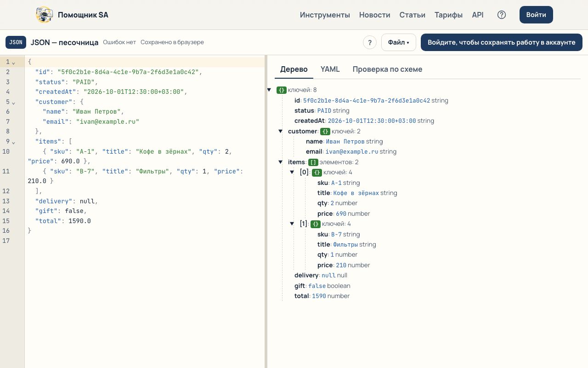Click the Войти login button

pos(536,15)
